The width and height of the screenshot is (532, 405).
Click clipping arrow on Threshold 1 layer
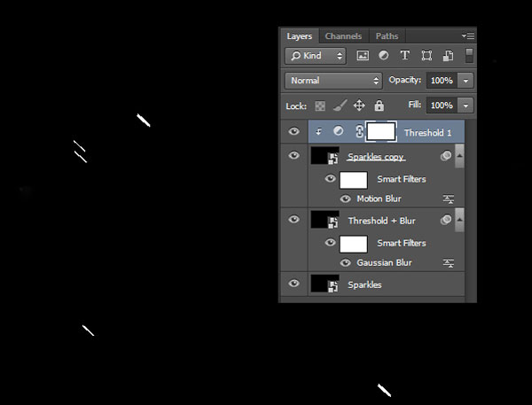coord(318,131)
